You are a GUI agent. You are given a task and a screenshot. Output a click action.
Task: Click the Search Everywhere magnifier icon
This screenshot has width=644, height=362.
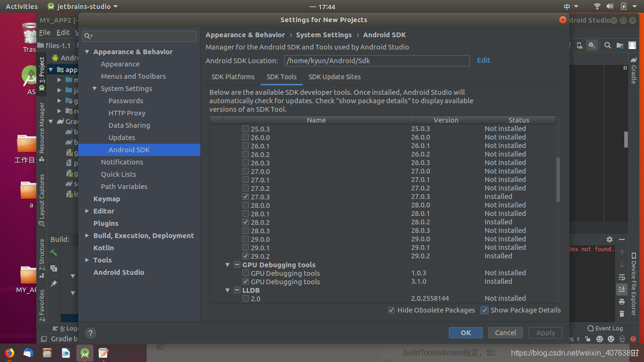point(608,45)
